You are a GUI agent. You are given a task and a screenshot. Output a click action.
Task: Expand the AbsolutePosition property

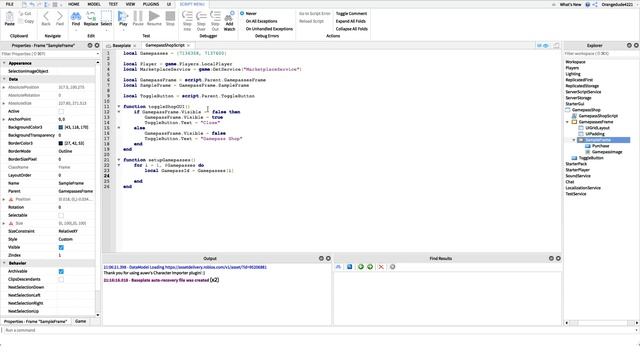click(x=4, y=87)
